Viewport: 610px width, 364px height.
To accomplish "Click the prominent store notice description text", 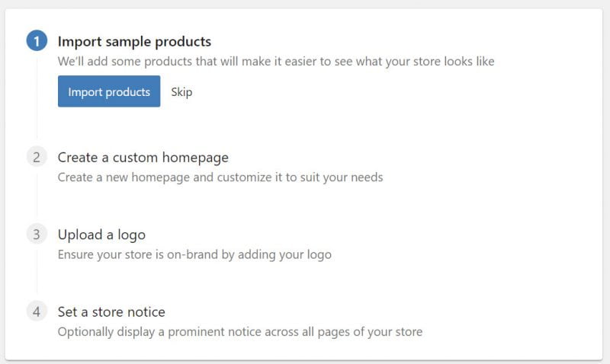I will pos(239,331).
